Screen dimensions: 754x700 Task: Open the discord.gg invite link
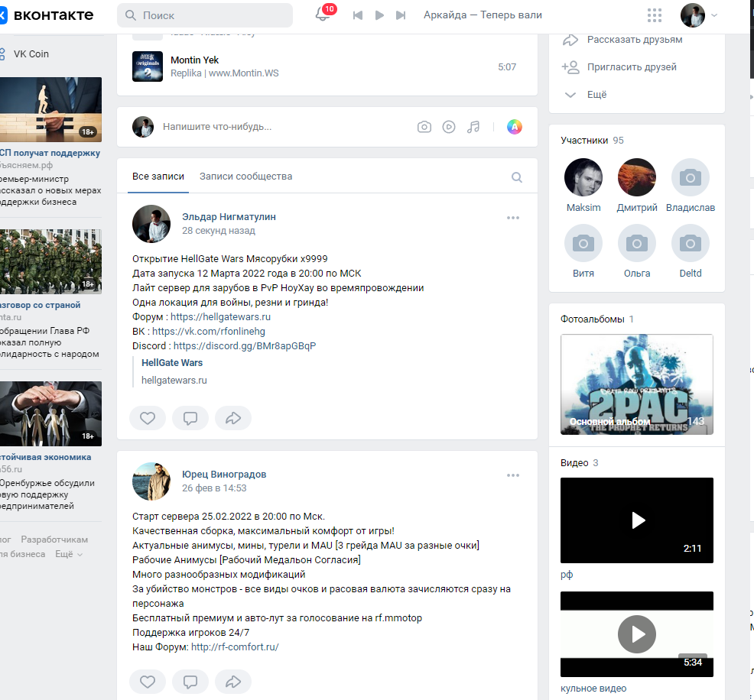coord(245,346)
